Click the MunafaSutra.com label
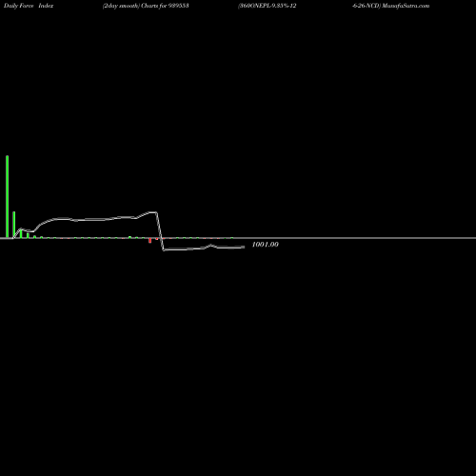Viewport: 476px width, 476px height. [406, 6]
